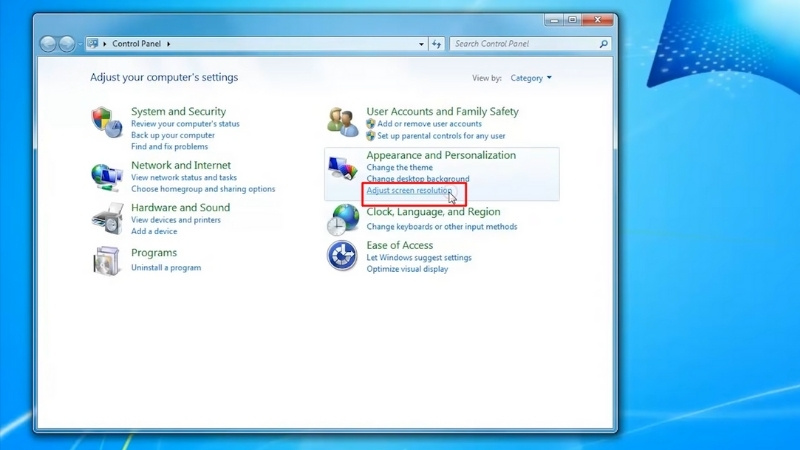Click Set up parental controls for any user
This screenshot has height=450, width=800.
click(441, 136)
